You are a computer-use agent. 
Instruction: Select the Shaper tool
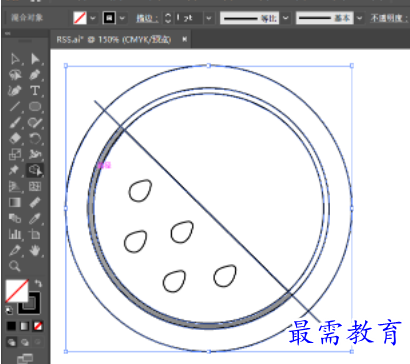point(35,123)
